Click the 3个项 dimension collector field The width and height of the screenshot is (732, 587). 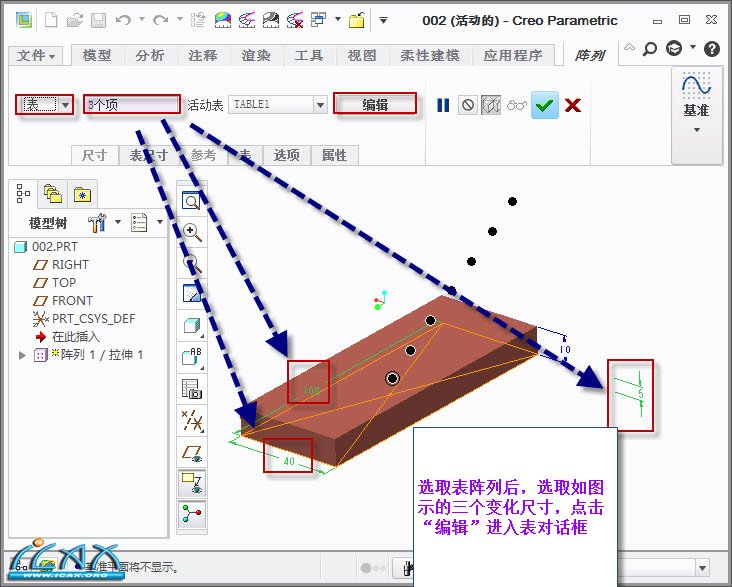point(132,104)
